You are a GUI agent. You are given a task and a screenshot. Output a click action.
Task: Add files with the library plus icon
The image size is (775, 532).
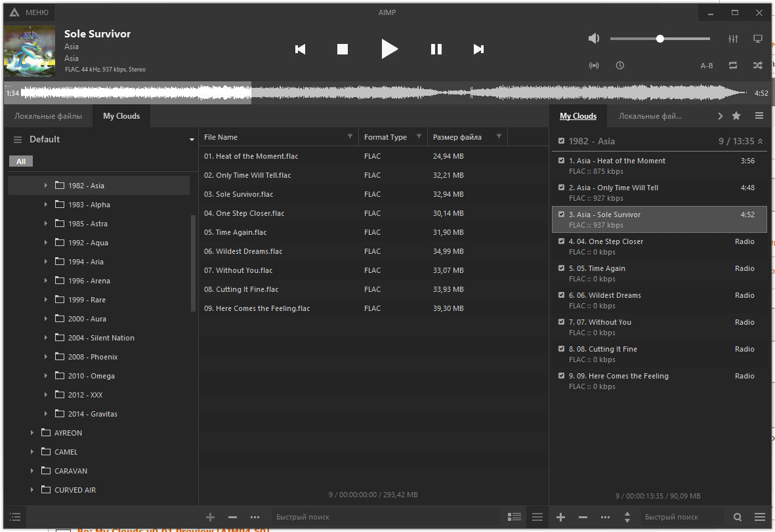[210, 517]
